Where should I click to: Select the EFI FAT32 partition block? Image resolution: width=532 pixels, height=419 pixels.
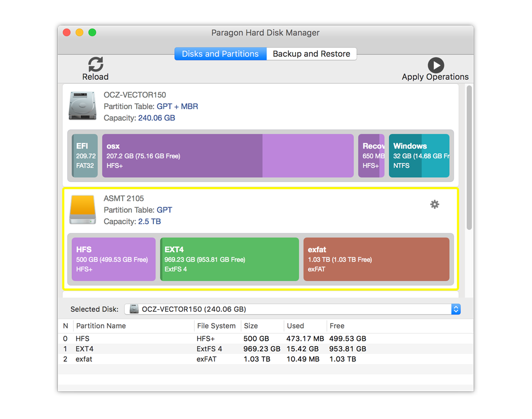click(85, 156)
